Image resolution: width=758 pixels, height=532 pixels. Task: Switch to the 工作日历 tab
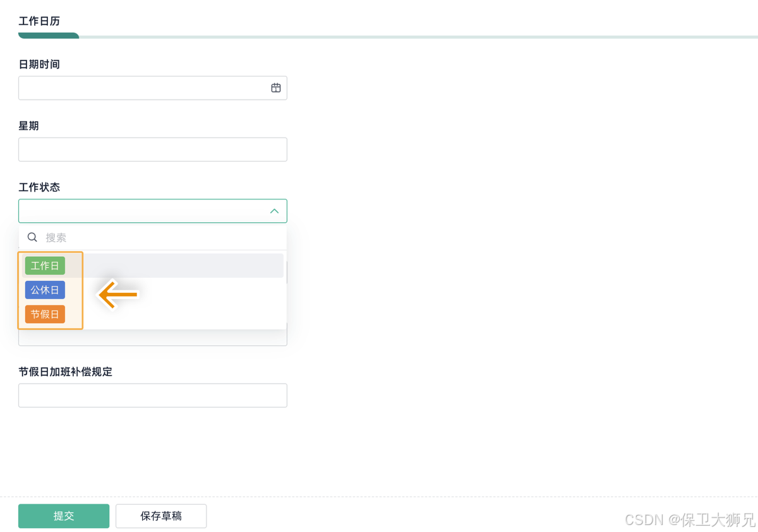tap(39, 21)
